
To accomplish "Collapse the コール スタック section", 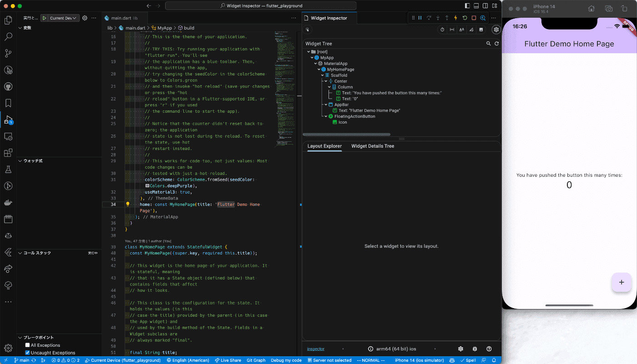I will point(20,253).
